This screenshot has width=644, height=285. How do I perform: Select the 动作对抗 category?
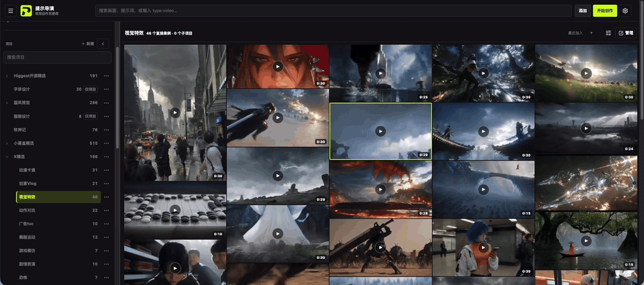[x=58, y=211]
